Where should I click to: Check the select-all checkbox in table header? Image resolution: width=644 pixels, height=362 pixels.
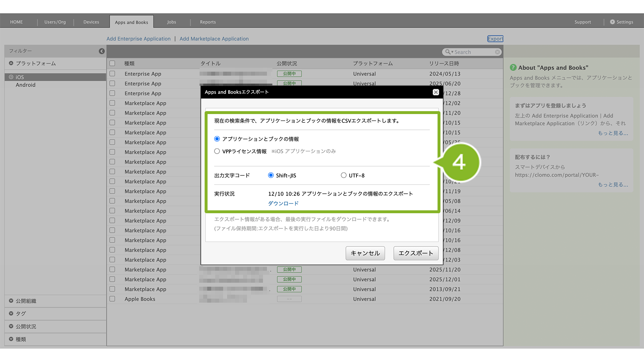point(112,63)
